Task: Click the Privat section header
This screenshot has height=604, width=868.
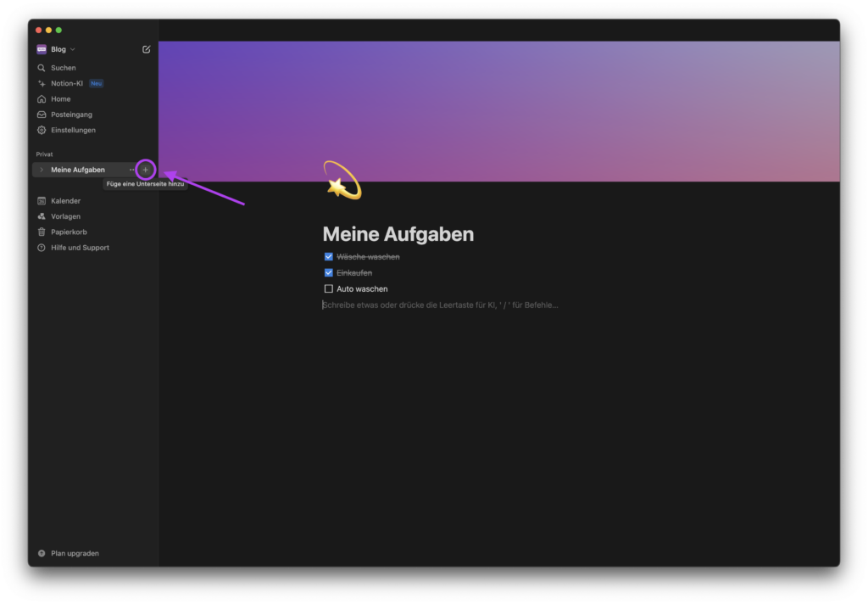Action: point(44,154)
